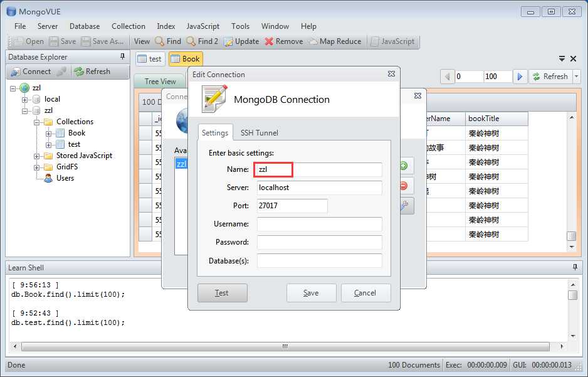588x377 pixels.
Task: Switch to the Book document tab
Action: [x=186, y=59]
